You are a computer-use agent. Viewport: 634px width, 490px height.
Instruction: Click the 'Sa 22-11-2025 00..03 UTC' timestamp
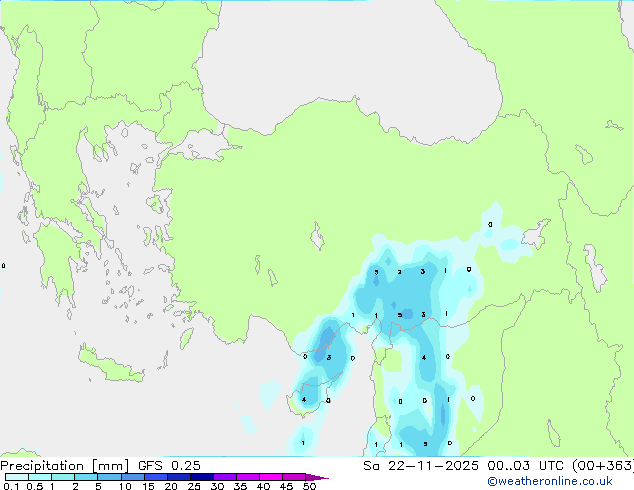coord(463,466)
